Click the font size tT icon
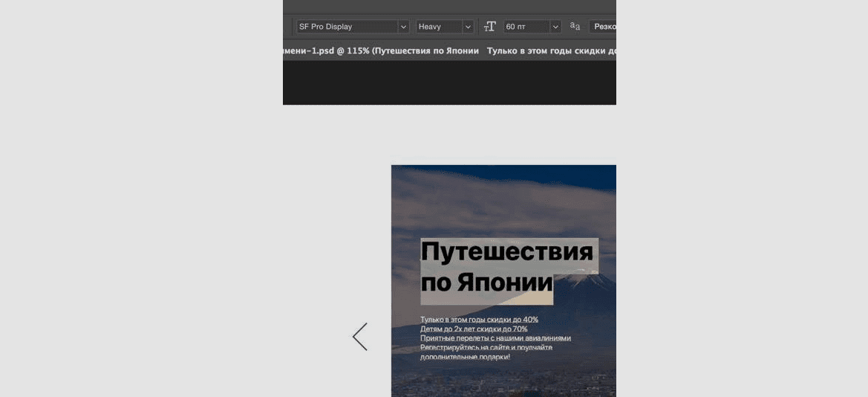868x397 pixels. [x=489, y=27]
